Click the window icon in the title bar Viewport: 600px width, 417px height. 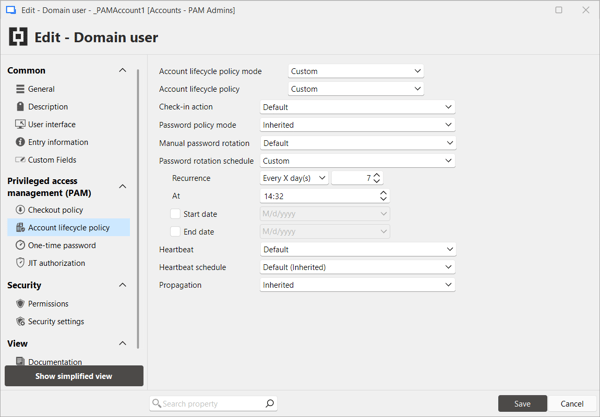click(11, 10)
